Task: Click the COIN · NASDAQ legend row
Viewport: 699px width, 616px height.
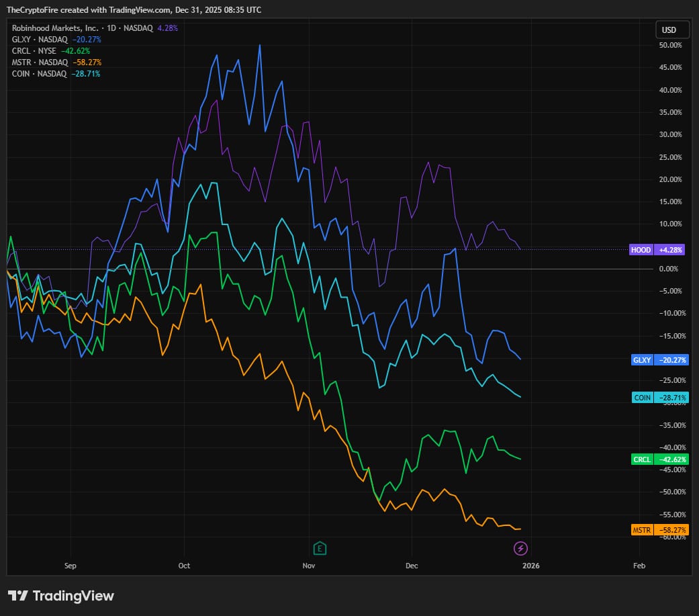Action: tap(56, 74)
